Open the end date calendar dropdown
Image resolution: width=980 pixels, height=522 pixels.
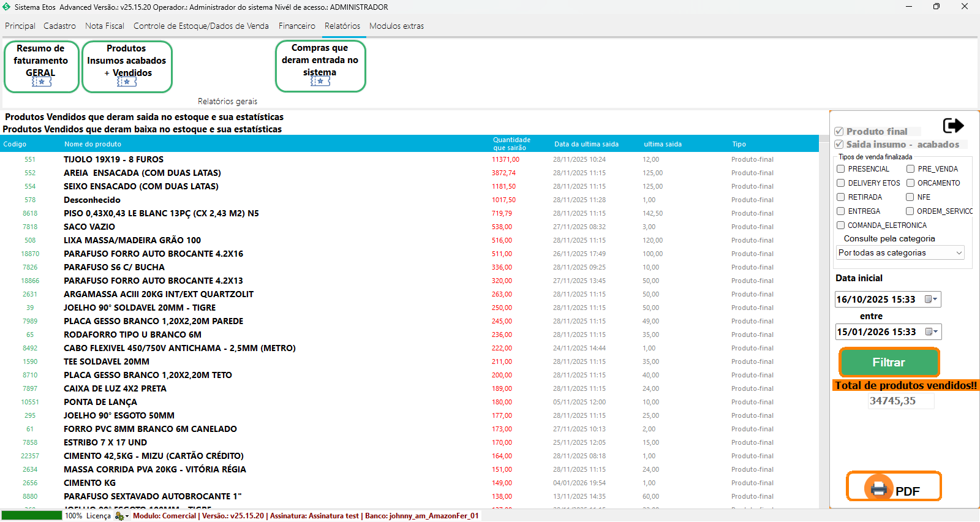(x=931, y=331)
